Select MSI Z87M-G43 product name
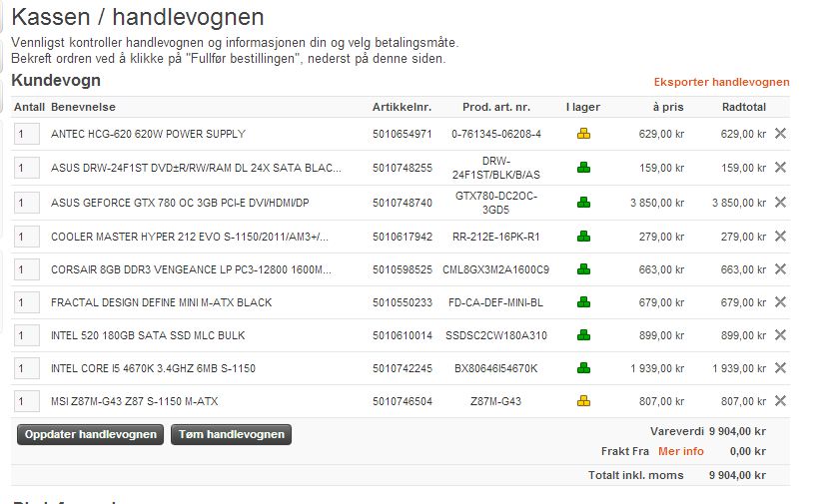Screen dimensions: 818x504 (134, 401)
